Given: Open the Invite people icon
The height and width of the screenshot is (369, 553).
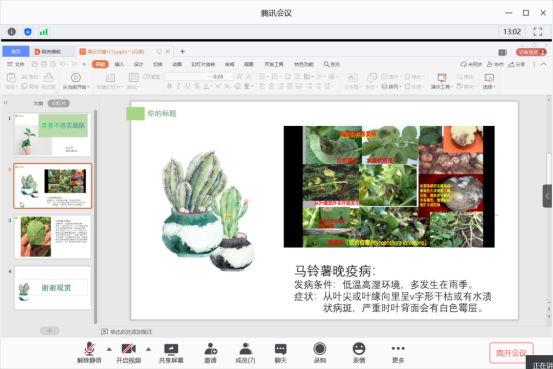Looking at the screenshot, I should coord(211,352).
